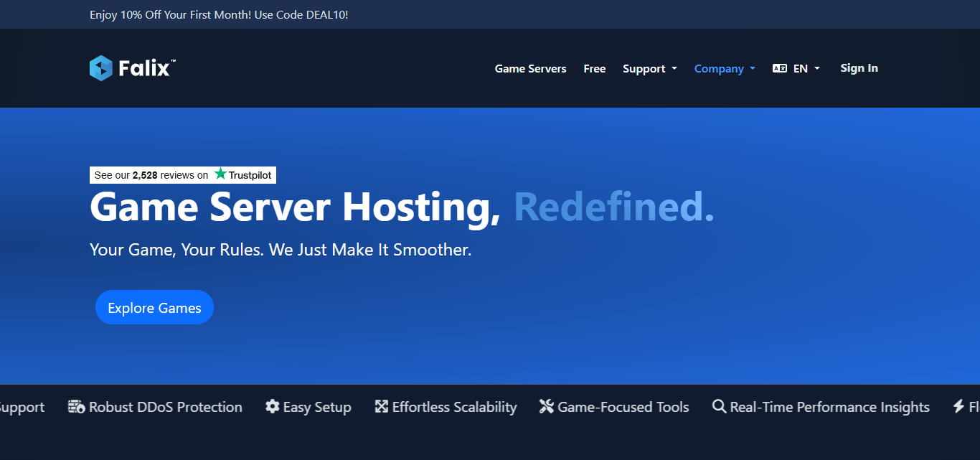The height and width of the screenshot is (460, 980).
Task: Open the Trustpilot 2,528 reviews badge
Action: (183, 175)
